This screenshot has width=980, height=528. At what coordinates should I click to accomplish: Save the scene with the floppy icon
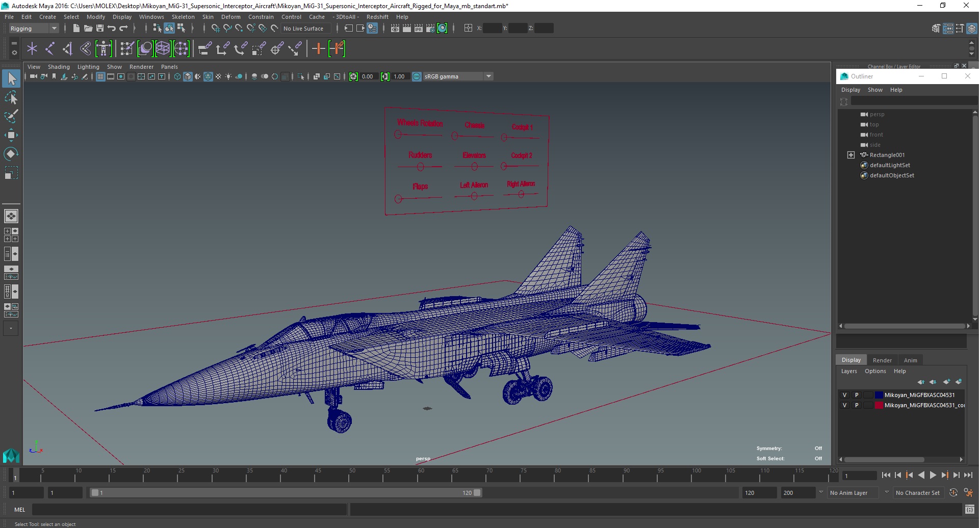pos(100,29)
